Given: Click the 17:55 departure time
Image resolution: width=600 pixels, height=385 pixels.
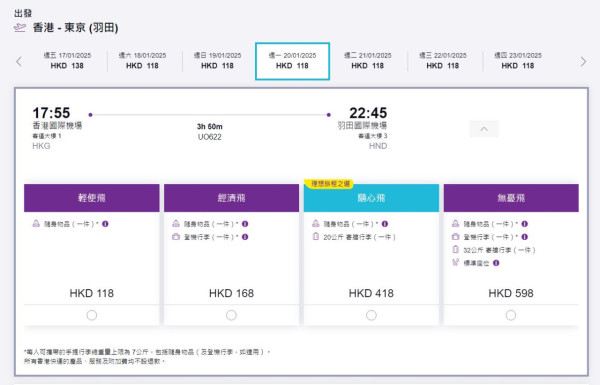Looking at the screenshot, I should click(x=51, y=113).
